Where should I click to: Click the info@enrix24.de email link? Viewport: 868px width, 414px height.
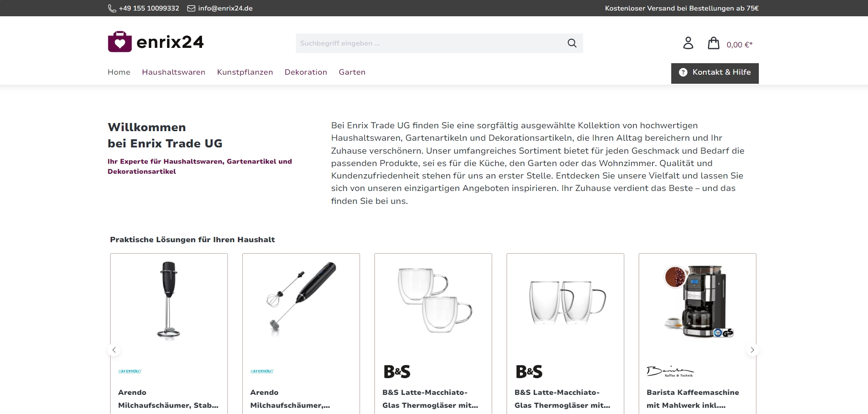[x=225, y=8]
